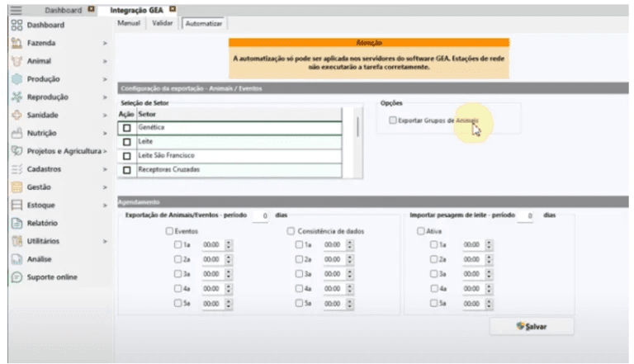Viewport: 634px width, 364px height.
Task: Check the 5a checkbox under Ativa
Action: [434, 303]
